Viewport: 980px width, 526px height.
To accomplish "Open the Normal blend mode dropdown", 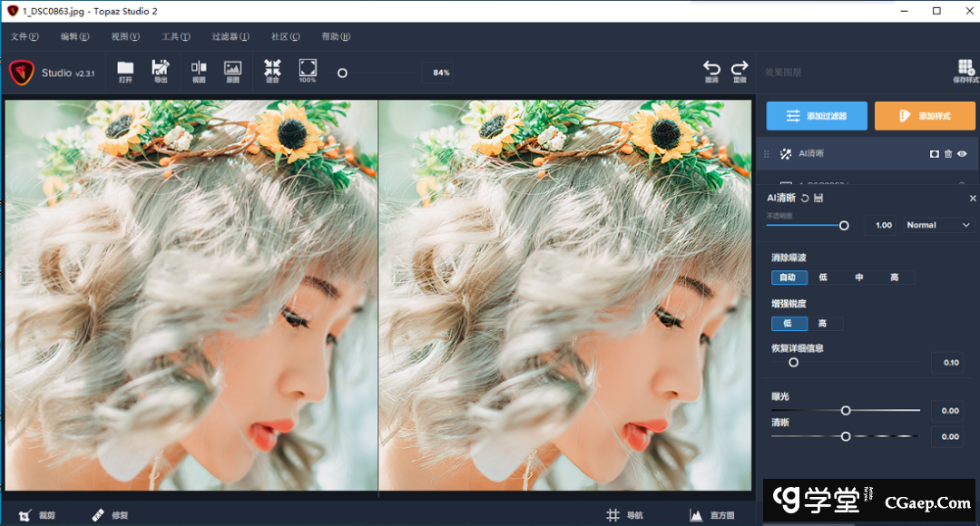I will click(x=938, y=225).
